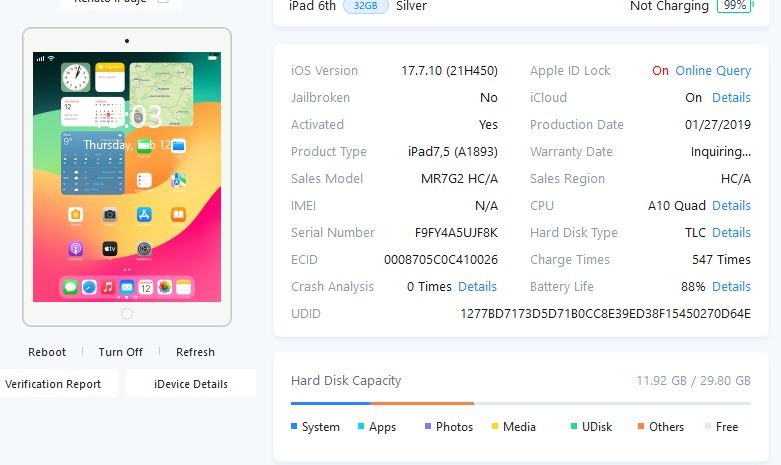
Task: Select the Media legend square
Action: click(495, 426)
